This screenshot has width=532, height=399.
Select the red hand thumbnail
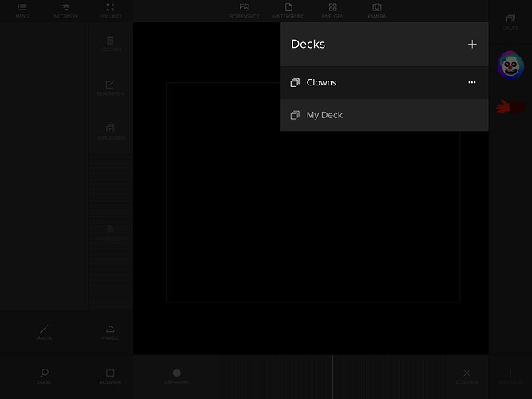pos(506,107)
